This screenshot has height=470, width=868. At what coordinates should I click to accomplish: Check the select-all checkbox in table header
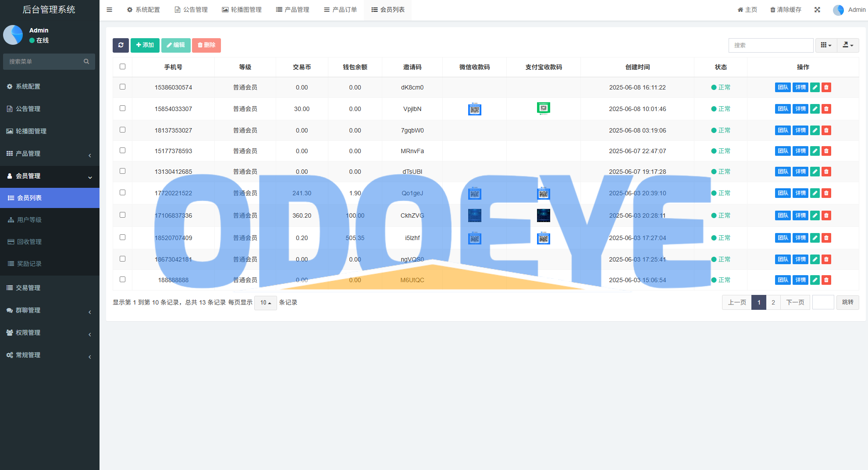[x=122, y=67]
